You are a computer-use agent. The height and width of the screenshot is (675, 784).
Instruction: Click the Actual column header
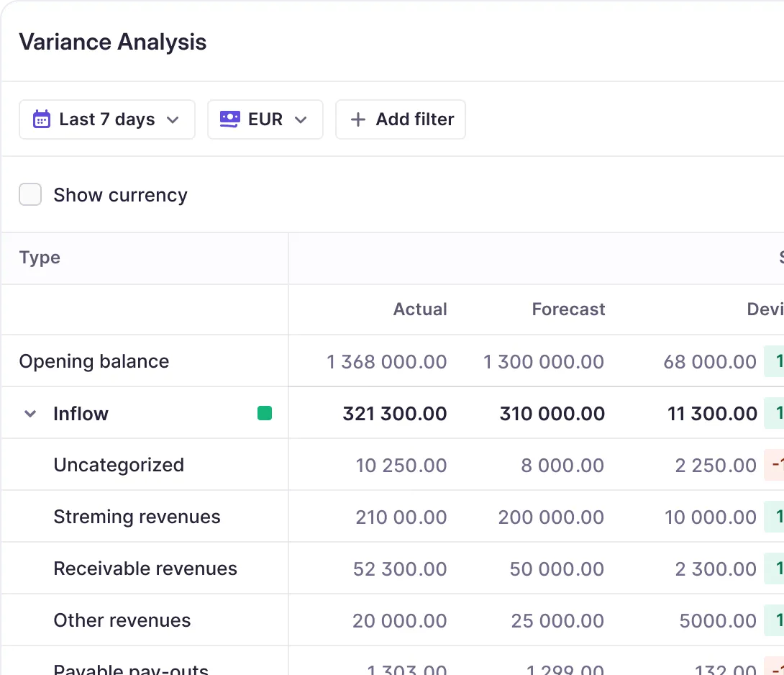[x=420, y=309]
